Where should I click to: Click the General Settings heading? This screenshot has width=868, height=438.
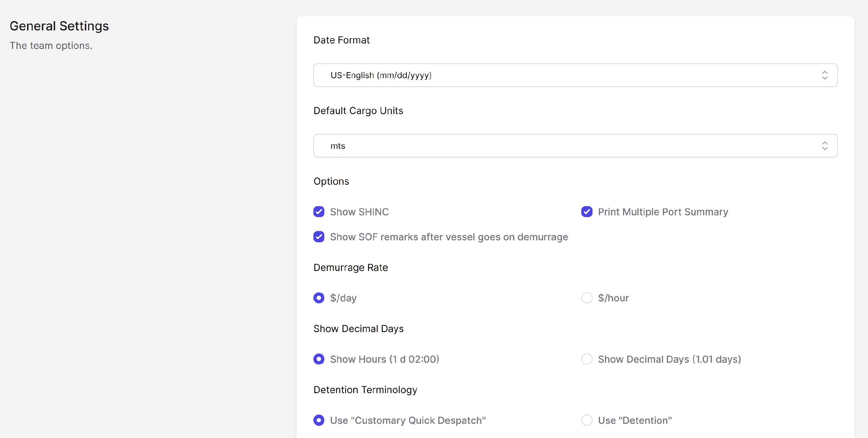(x=59, y=26)
